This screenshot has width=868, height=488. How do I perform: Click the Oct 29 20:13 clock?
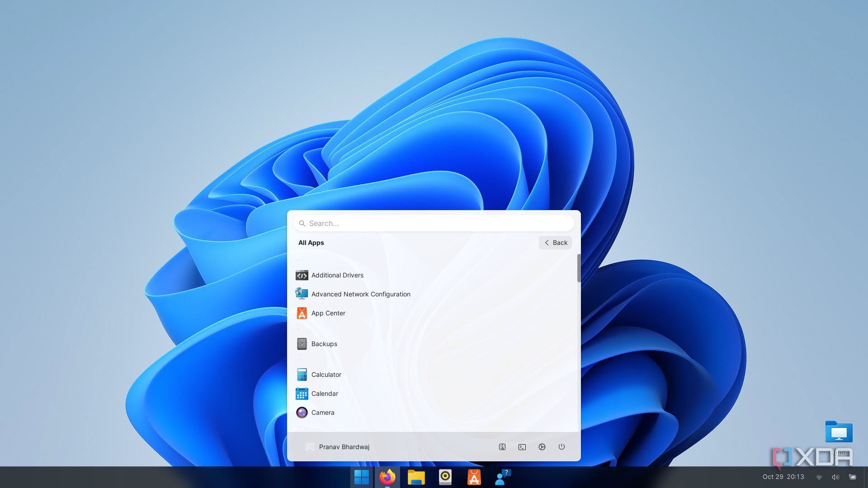[783, 477]
